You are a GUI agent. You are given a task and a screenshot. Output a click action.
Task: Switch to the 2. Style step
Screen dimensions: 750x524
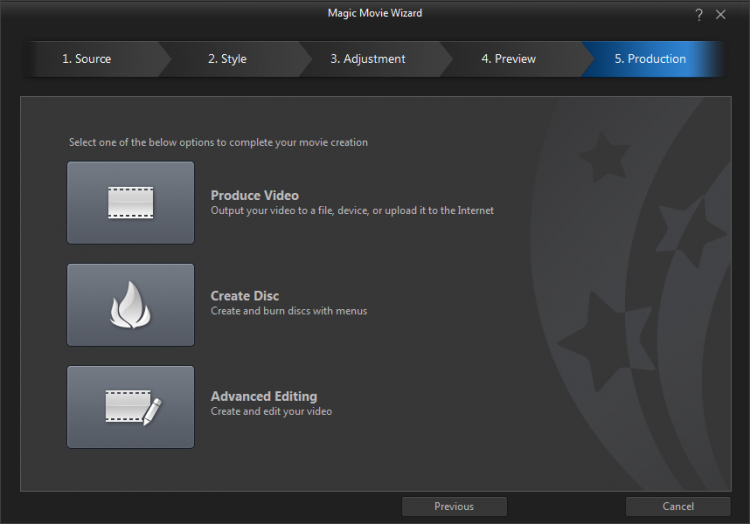tap(227, 59)
